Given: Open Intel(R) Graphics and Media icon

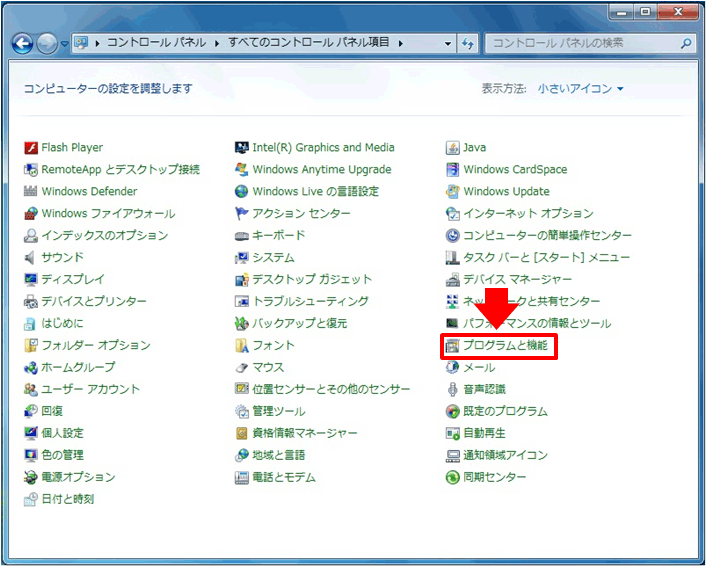Looking at the screenshot, I should [x=242, y=148].
